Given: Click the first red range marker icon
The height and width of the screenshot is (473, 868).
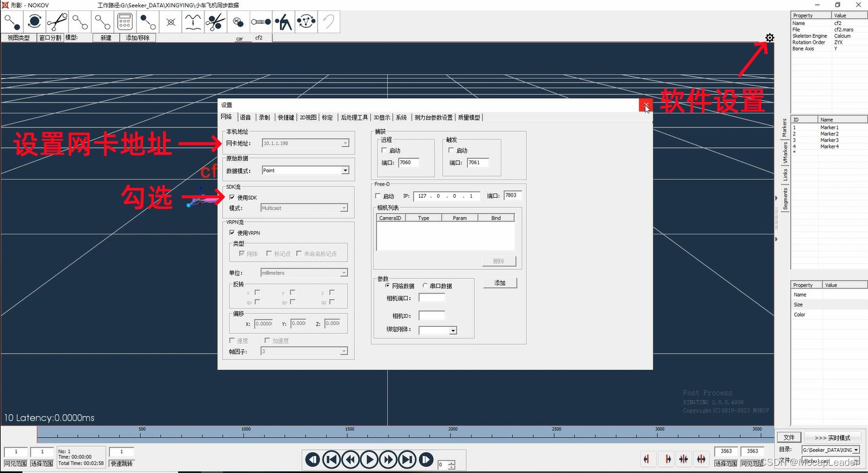Looking at the screenshot, I should click(648, 459).
